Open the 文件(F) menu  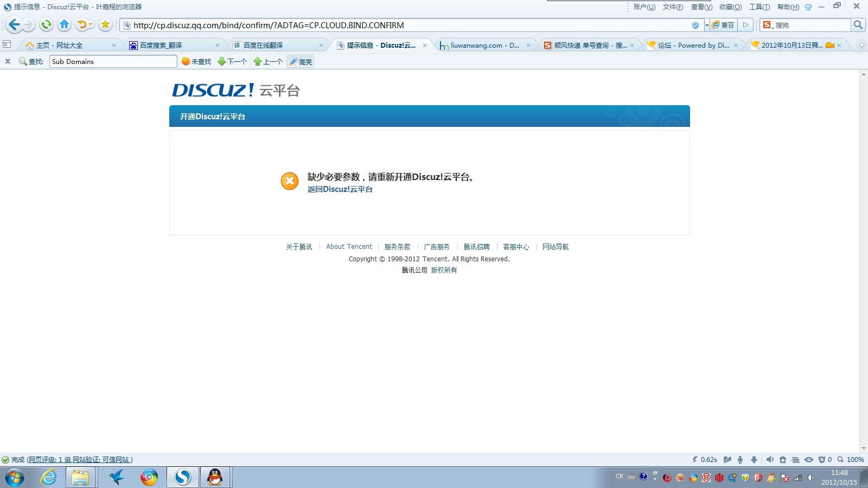tap(673, 7)
